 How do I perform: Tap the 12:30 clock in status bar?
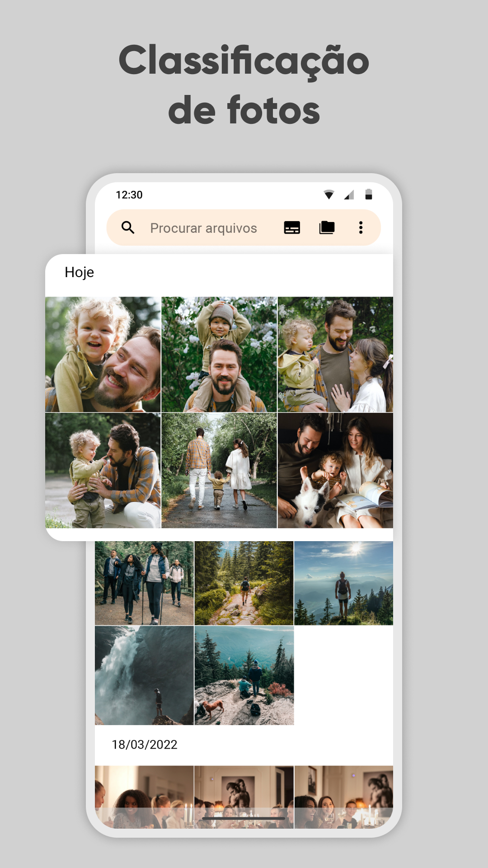point(129,195)
